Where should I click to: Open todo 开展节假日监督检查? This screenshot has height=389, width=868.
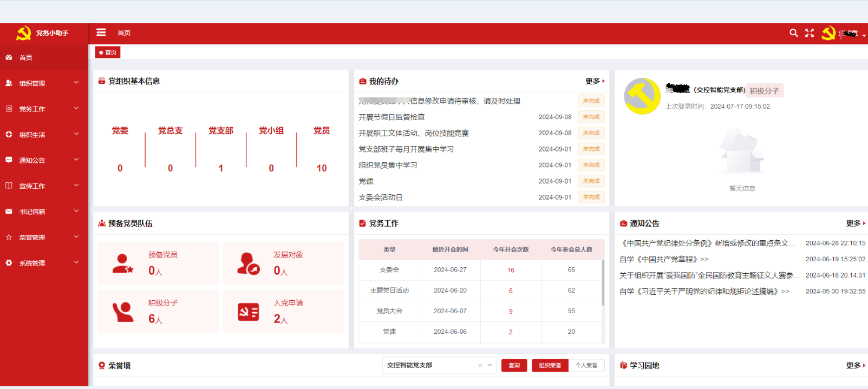click(x=391, y=117)
